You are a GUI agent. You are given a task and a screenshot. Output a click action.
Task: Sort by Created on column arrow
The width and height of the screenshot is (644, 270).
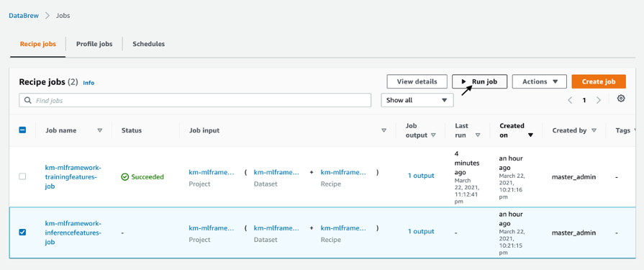530,135
